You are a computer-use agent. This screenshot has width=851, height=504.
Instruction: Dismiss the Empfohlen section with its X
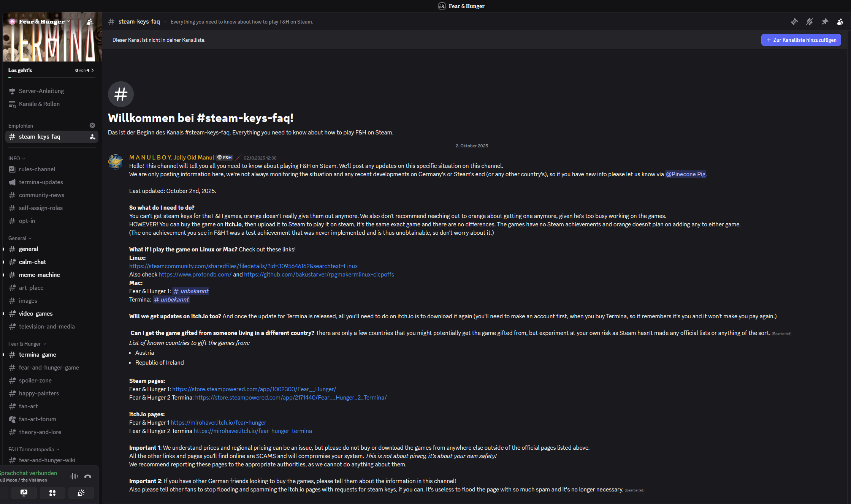(92, 125)
